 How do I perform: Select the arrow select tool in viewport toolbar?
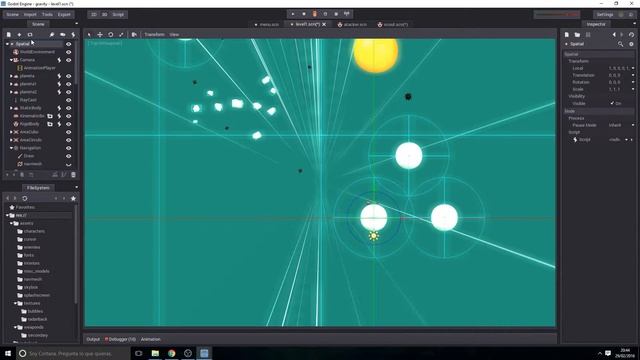pos(89,35)
